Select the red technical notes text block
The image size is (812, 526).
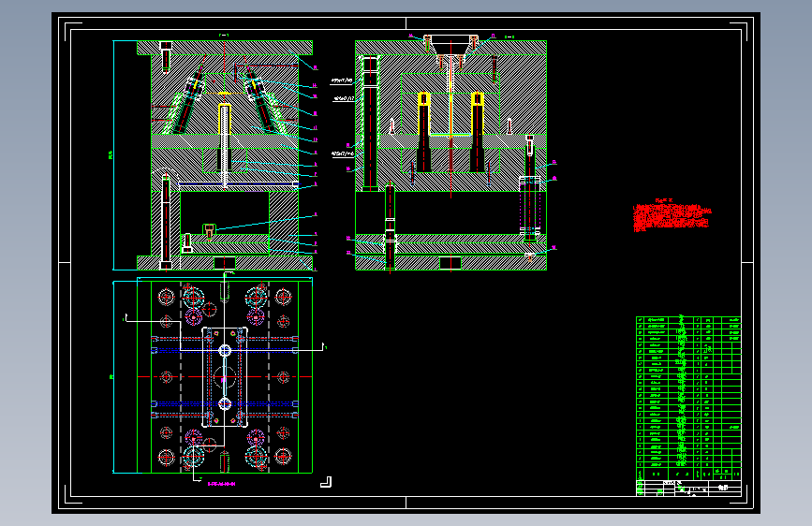point(672,215)
